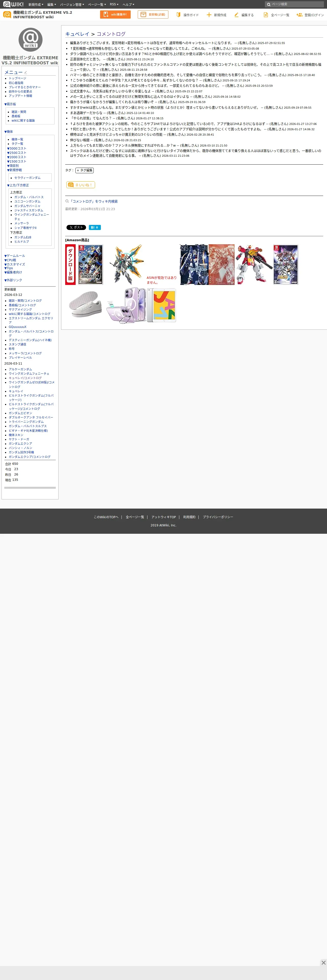Open the header 全ページ一覧 document icon

pyautogui.click(x=266, y=15)
